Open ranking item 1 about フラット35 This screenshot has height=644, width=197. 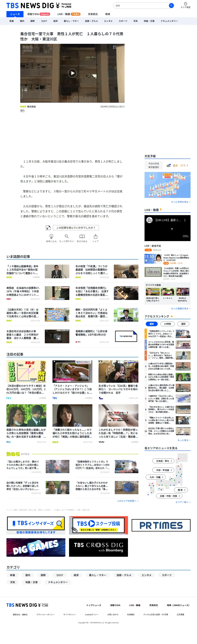tap(168, 334)
